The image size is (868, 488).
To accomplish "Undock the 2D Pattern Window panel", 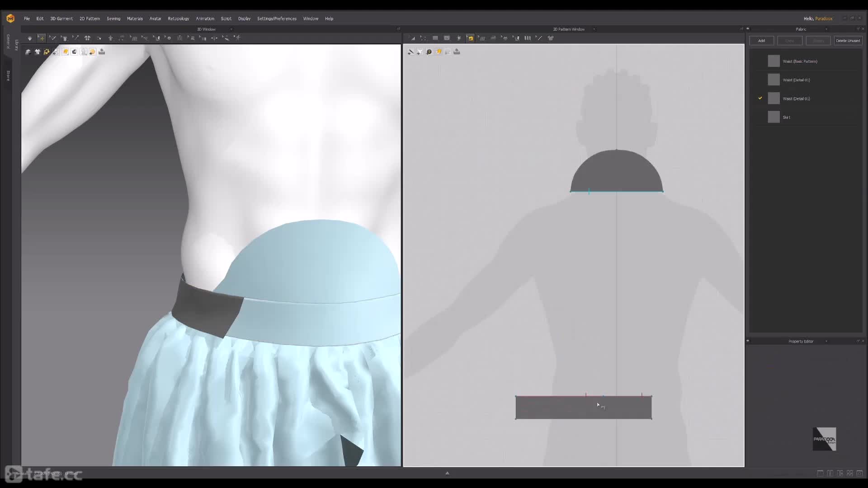I will 741,29.
